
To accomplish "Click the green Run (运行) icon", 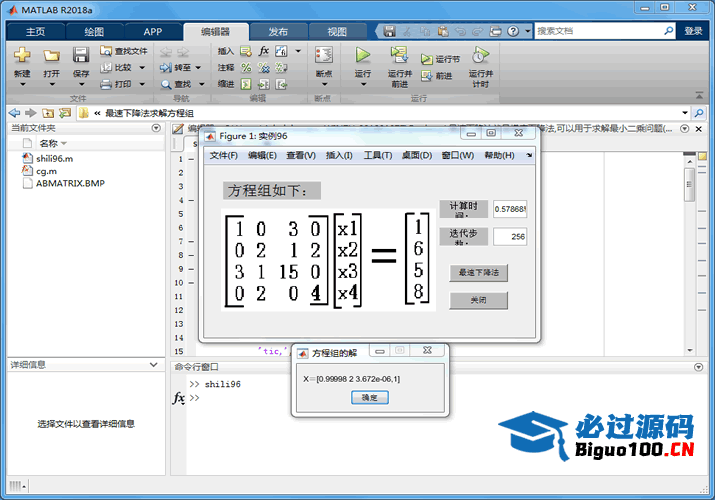I will click(x=363, y=55).
